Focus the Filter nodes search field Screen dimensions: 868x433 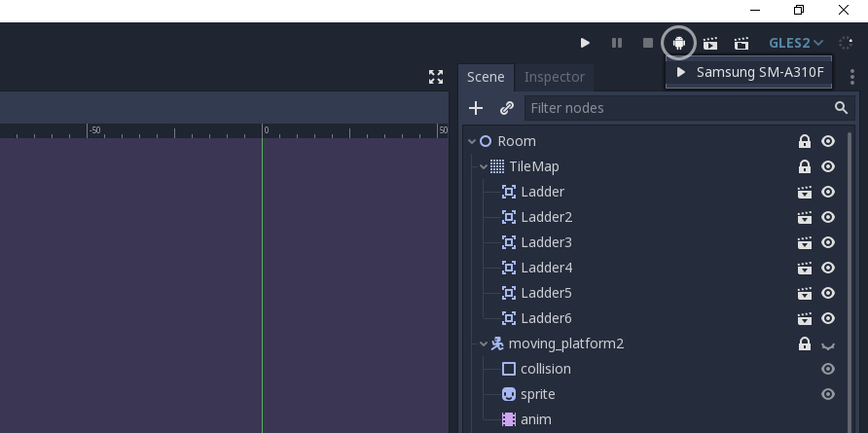pos(689,108)
